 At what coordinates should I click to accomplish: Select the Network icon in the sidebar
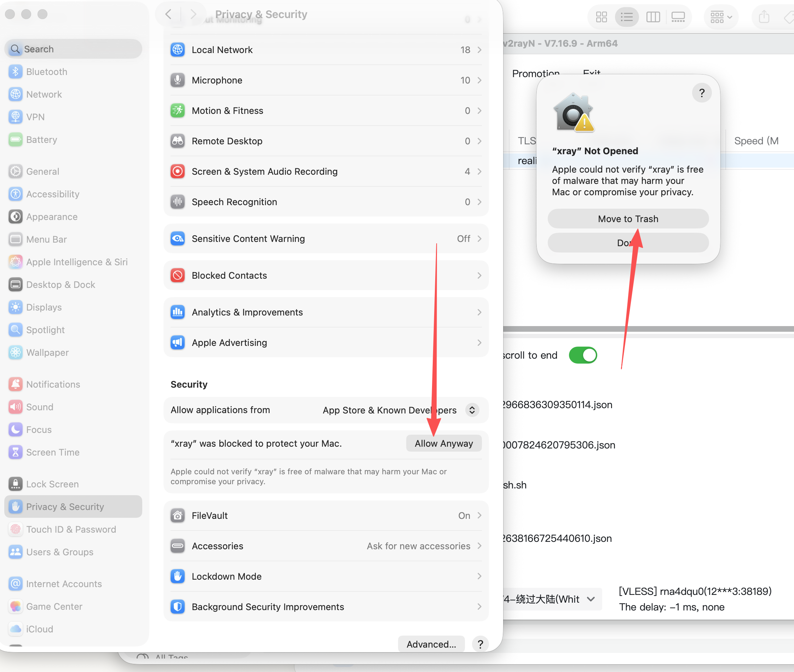tap(16, 94)
